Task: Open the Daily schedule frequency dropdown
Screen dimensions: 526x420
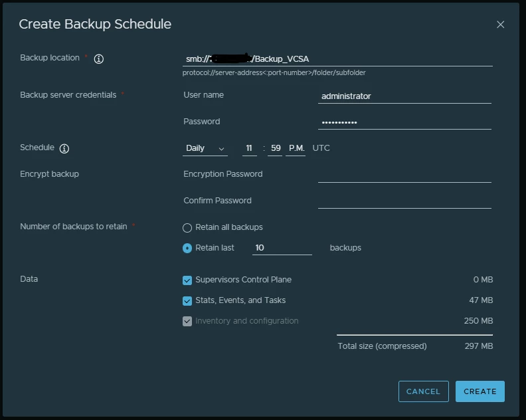Action: [205, 148]
